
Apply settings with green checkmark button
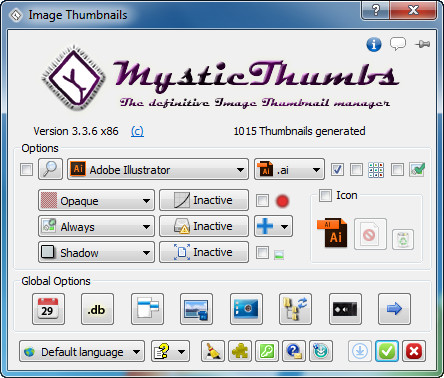coord(387,351)
